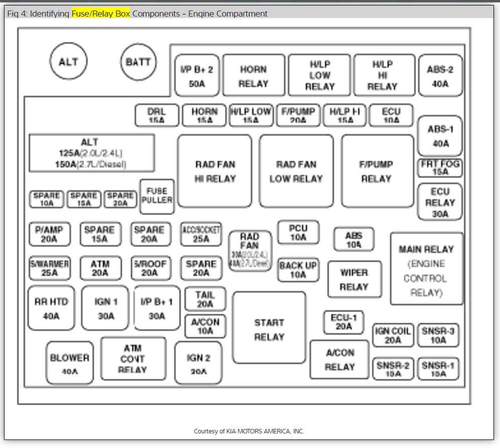Select the S/WARMER 25A fuse
The image size is (500, 448).
click(50, 268)
